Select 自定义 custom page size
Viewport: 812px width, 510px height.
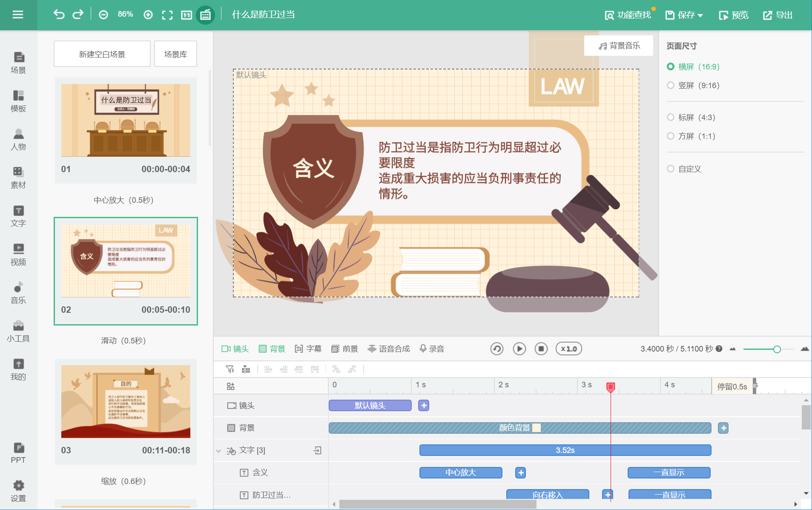(684, 169)
